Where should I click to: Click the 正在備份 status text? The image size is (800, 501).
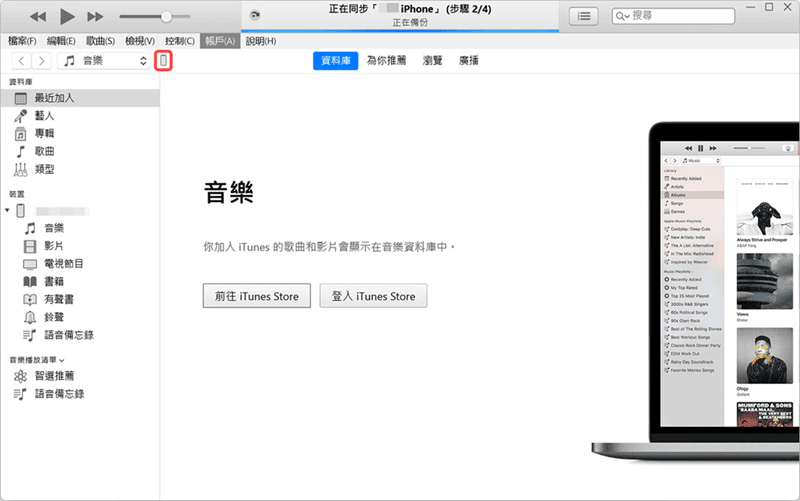(x=410, y=23)
